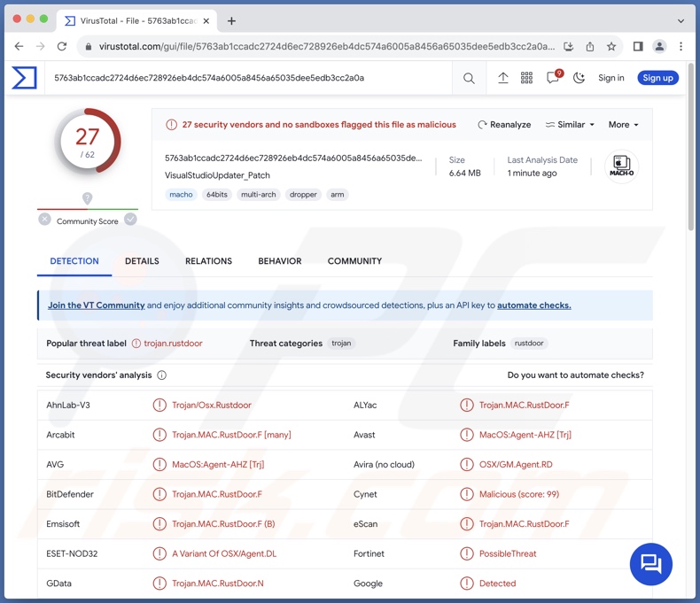The height and width of the screenshot is (603, 700).
Task: Click the info icon beside Security vendors' analysis
Action: point(162,375)
